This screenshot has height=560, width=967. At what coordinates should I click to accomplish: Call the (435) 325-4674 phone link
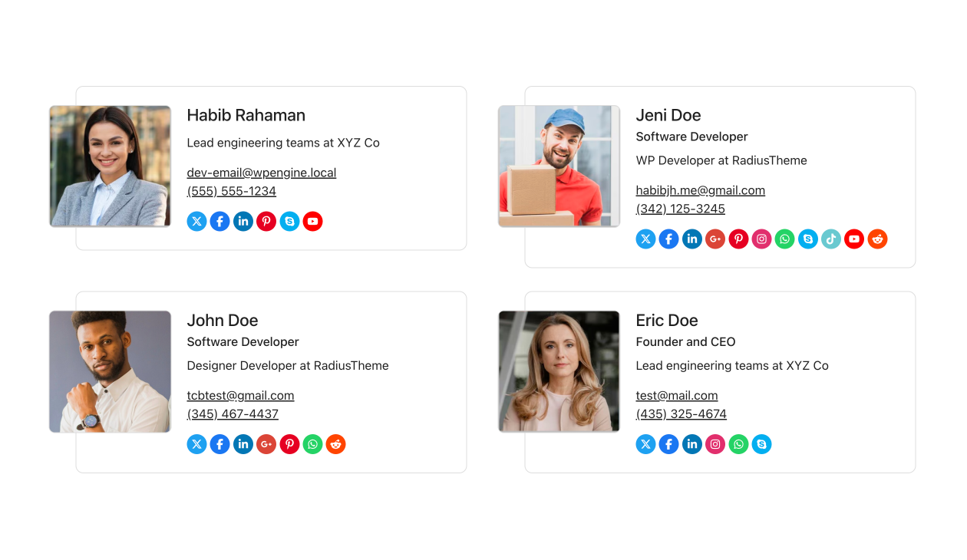(x=682, y=413)
